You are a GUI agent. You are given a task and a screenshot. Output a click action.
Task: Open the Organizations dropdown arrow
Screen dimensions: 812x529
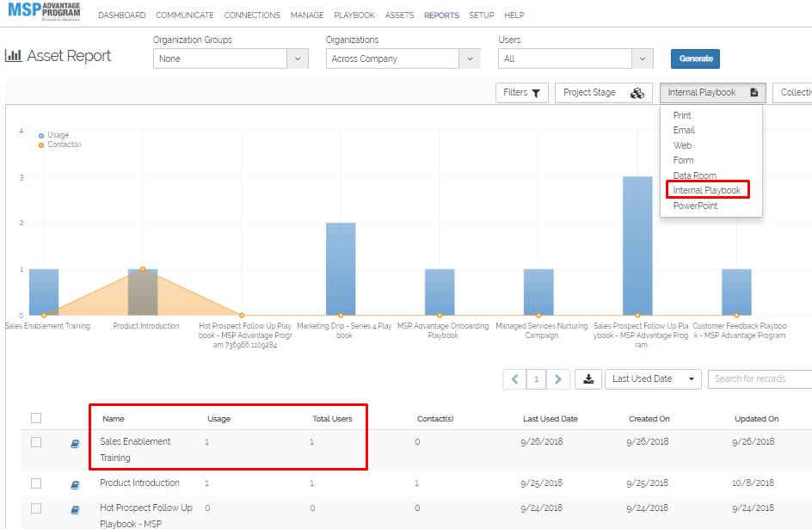coord(470,58)
